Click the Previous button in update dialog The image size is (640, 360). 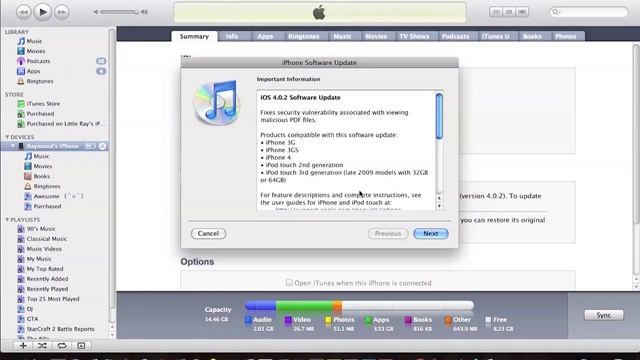388,233
